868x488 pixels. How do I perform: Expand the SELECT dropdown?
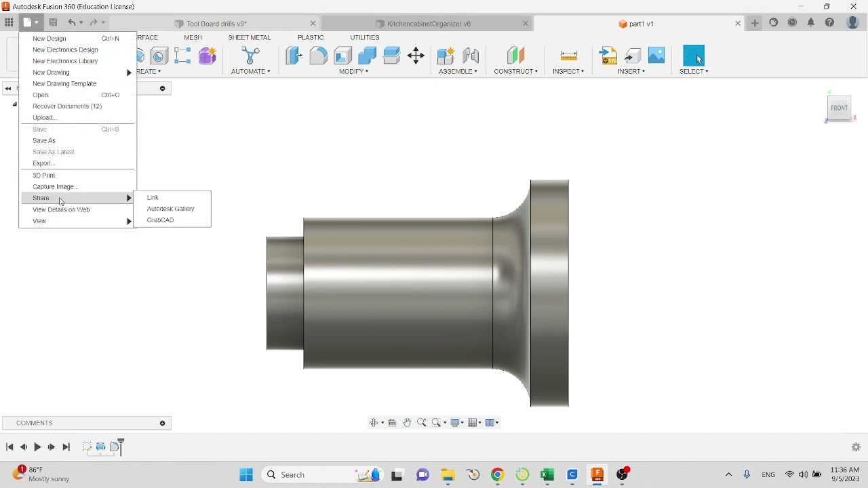(x=694, y=72)
